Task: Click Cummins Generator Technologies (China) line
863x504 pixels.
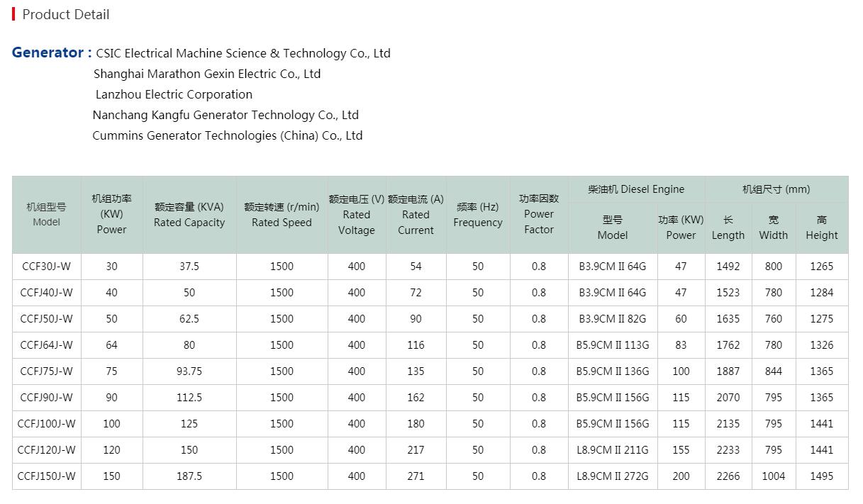Action: pyautogui.click(x=227, y=135)
